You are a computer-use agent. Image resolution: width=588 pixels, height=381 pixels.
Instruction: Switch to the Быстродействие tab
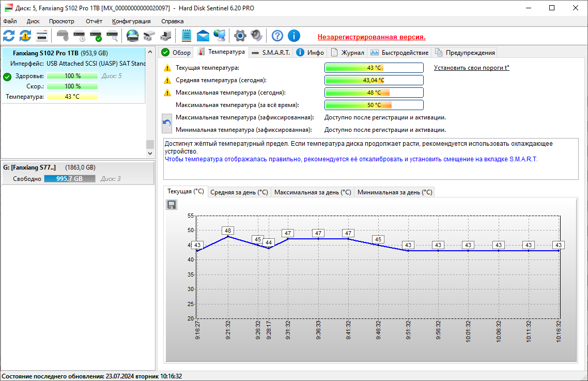[x=399, y=53]
